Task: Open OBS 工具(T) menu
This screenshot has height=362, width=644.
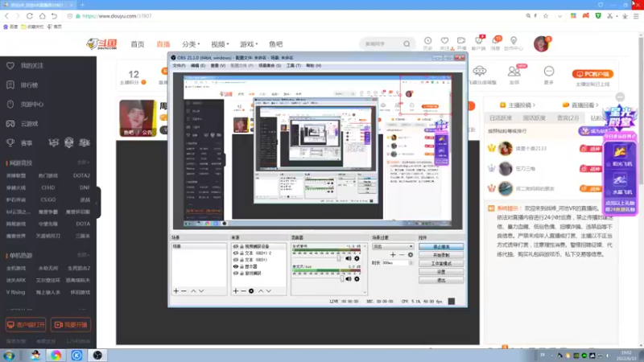Action: pyautogui.click(x=293, y=66)
